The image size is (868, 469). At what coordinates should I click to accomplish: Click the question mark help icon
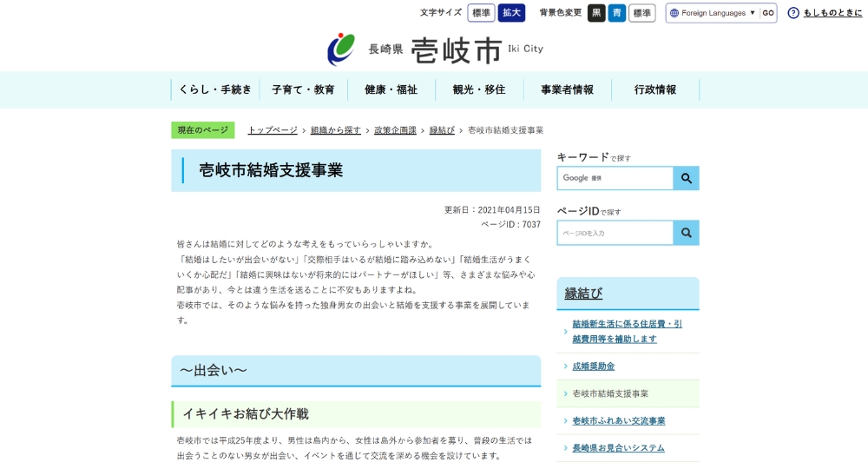[793, 13]
